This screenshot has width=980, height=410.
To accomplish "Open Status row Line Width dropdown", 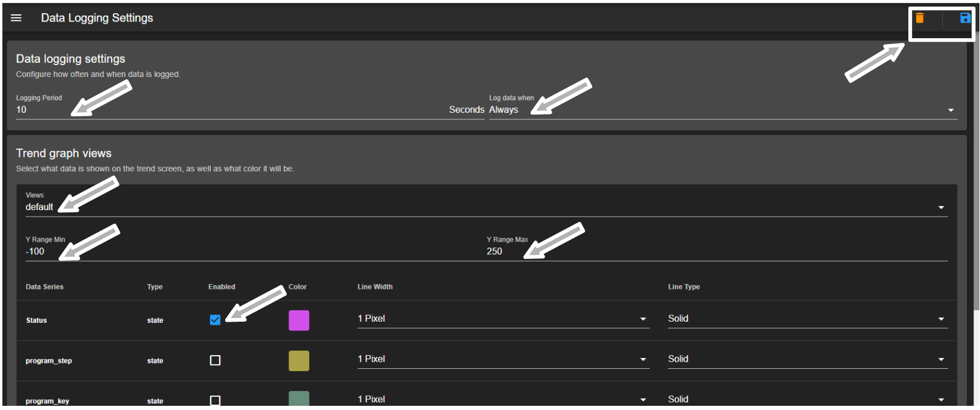I will tap(503, 319).
